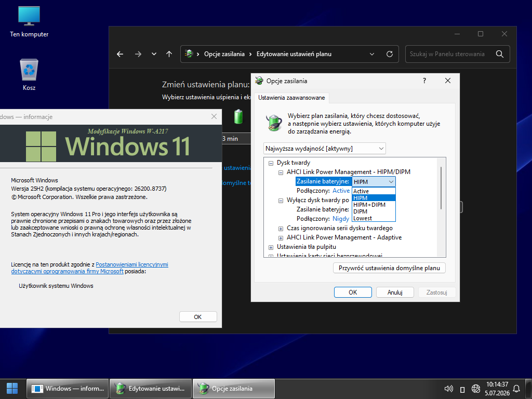Close the Control Panel window
Image resolution: width=532 pixels, height=399 pixels.
click(504, 34)
